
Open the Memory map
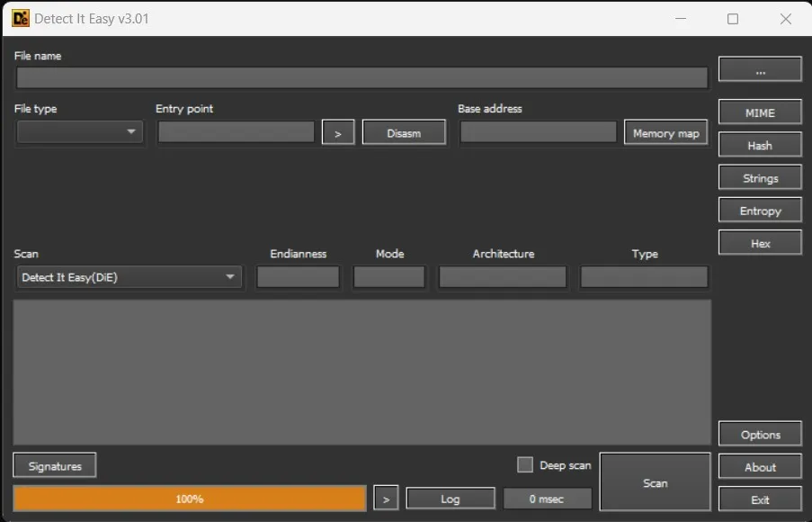[x=665, y=132]
